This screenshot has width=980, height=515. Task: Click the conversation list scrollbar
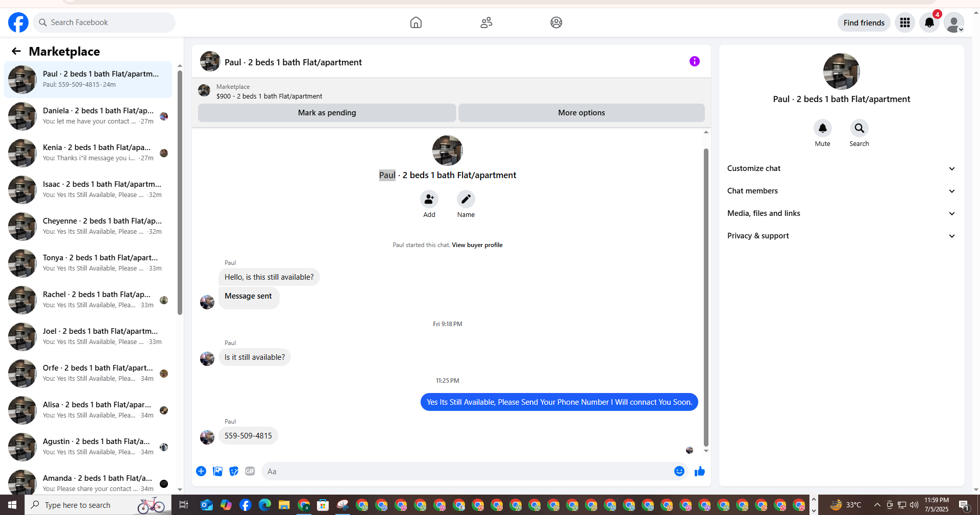(180, 192)
